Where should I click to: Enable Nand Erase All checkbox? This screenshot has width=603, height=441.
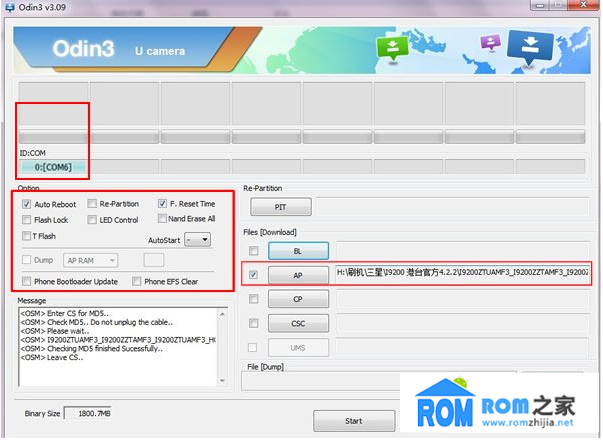coord(162,218)
